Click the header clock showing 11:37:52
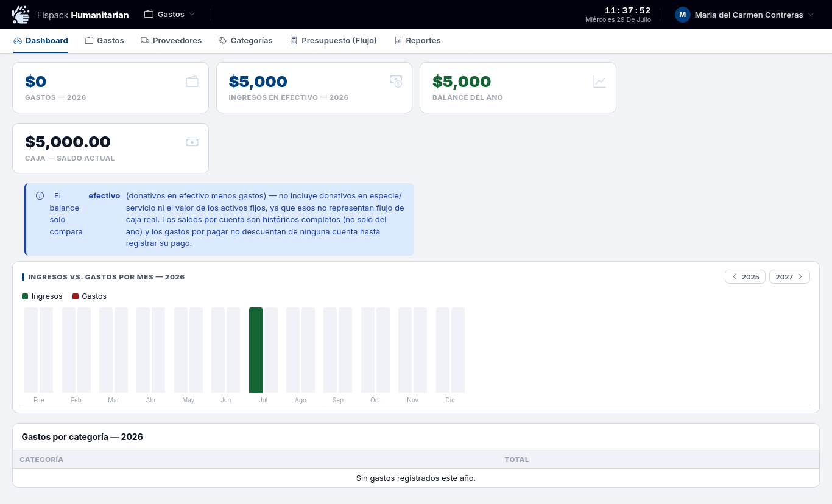 [627, 10]
